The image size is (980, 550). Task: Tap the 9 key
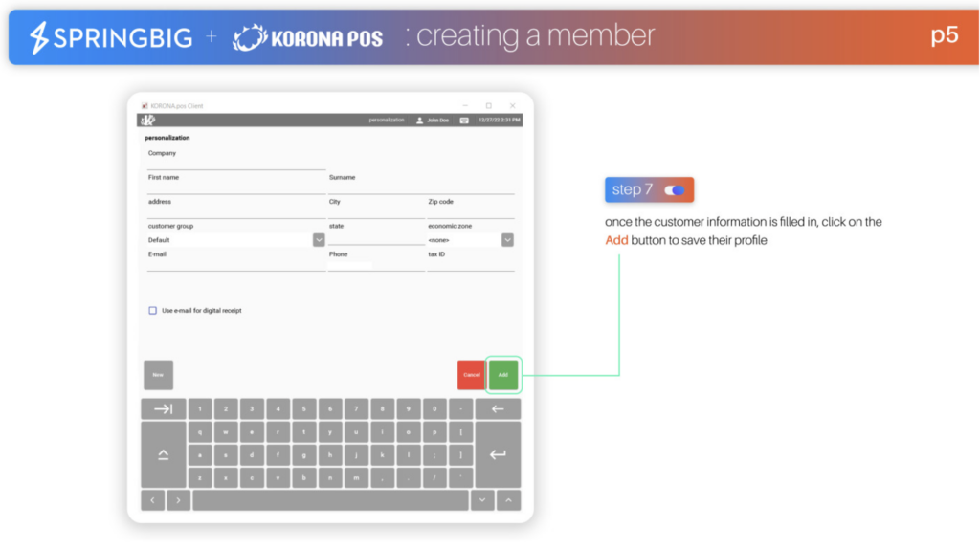click(x=408, y=408)
